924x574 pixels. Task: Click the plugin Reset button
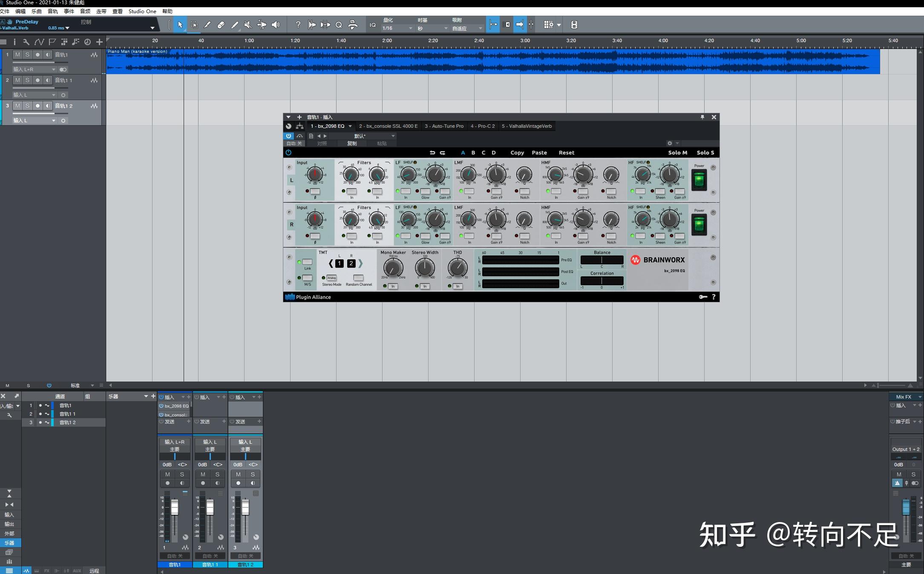pyautogui.click(x=567, y=152)
